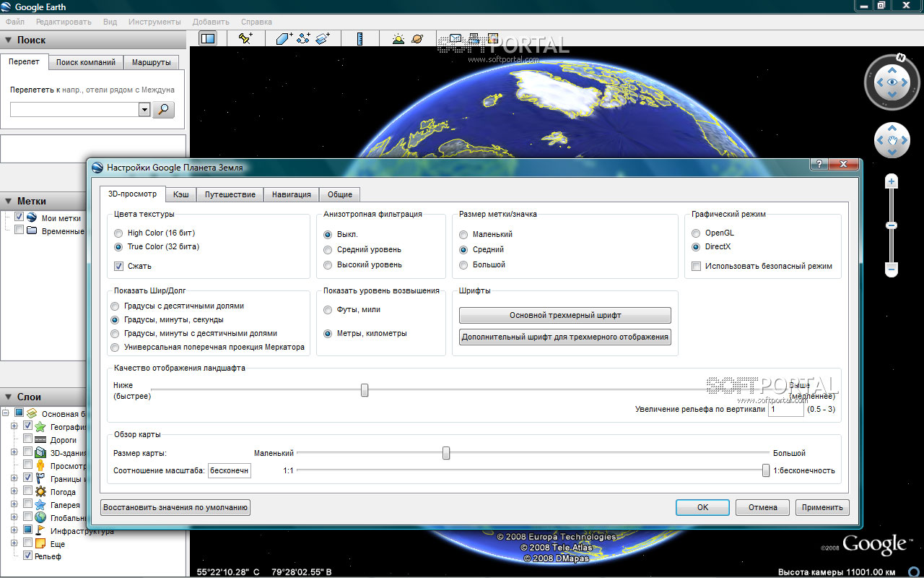Viewport: 924px width, 578px height.
Task: Switch to the Навигация tab
Action: pyautogui.click(x=292, y=194)
